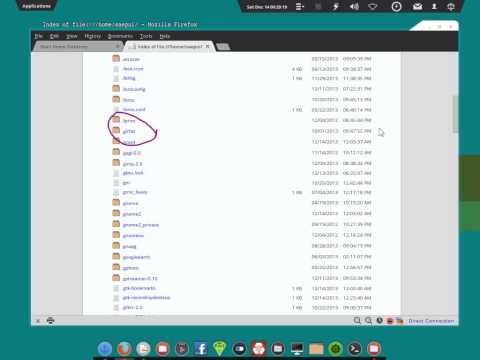Viewport: 480px width, 360px height.
Task: Open the session indicator at panel's right end
Action: (451, 7)
